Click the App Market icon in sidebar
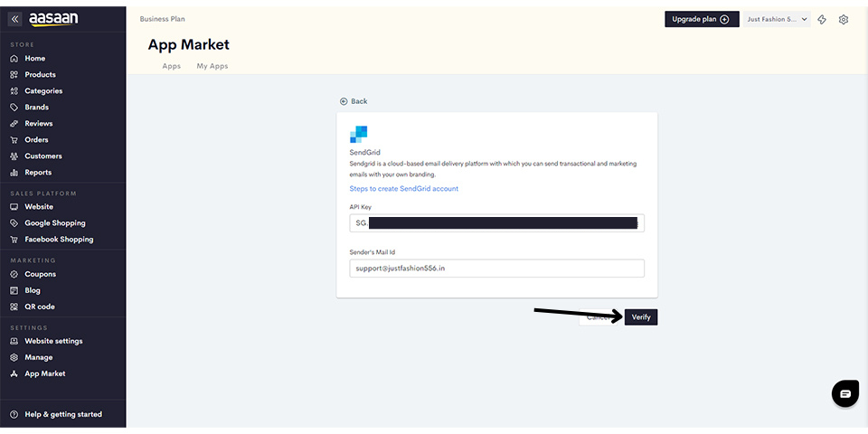This screenshot has height=434, width=868. pos(14,373)
